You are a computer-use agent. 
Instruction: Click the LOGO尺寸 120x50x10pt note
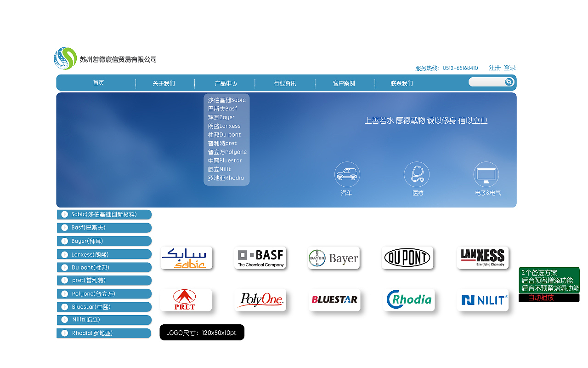[202, 333]
